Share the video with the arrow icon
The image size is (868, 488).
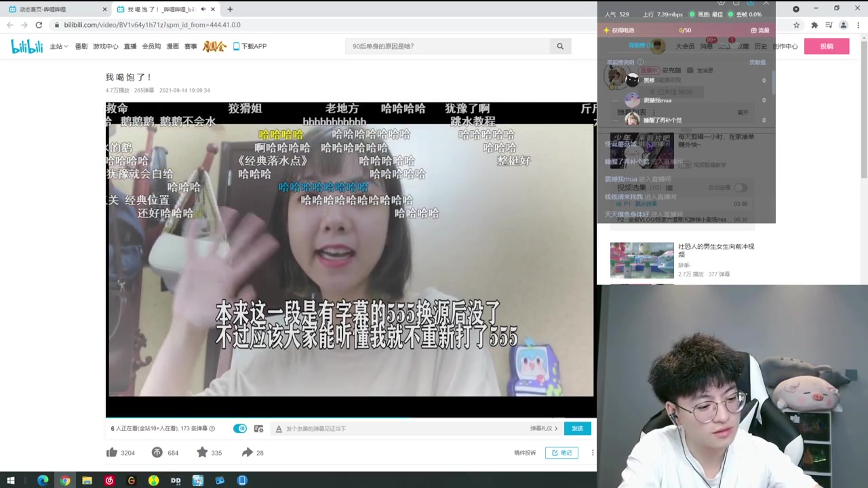pos(247,452)
